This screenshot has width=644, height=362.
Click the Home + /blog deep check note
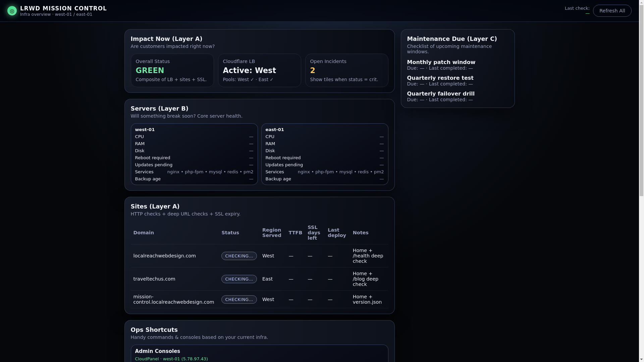(366, 279)
